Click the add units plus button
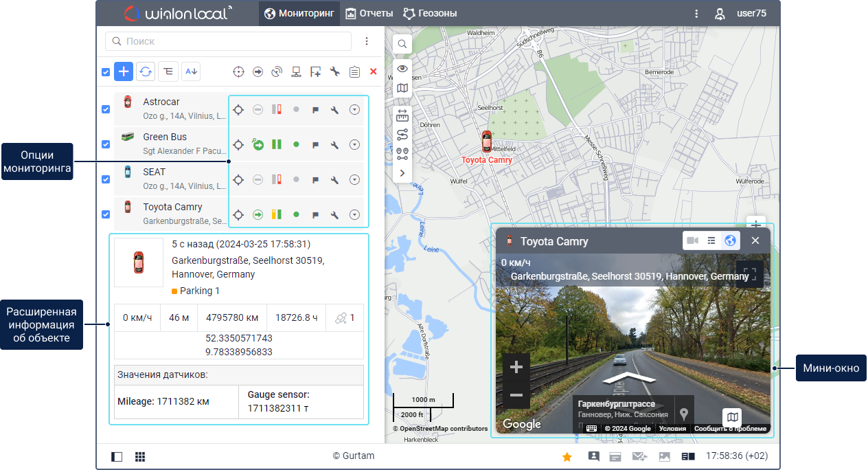 click(124, 71)
